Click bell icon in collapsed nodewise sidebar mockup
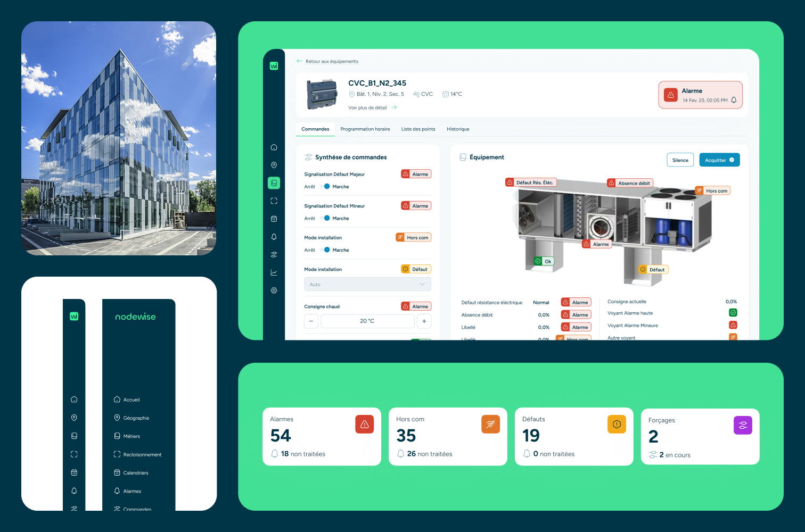This screenshot has width=805, height=532. [74, 491]
